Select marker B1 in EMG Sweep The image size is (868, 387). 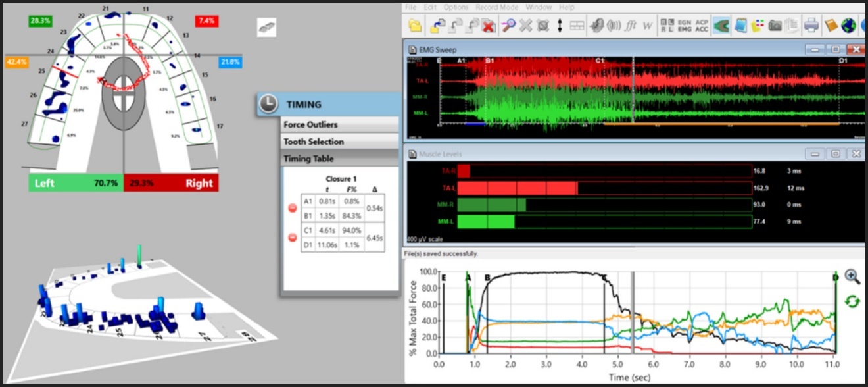point(489,61)
